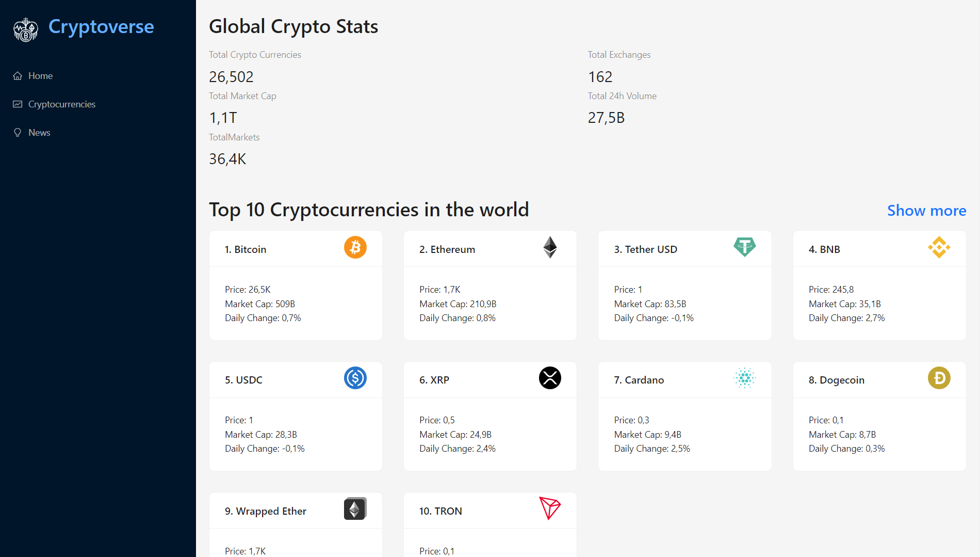
Task: Open the Show more link
Action: (x=926, y=210)
